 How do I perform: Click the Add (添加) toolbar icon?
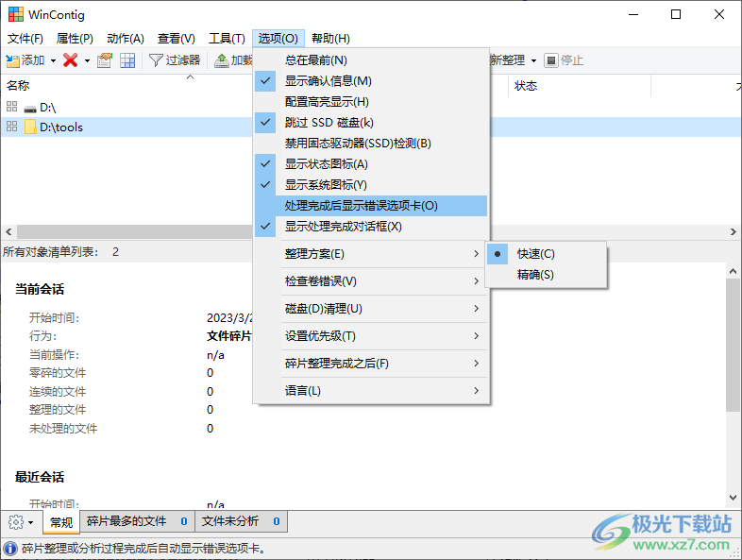[x=13, y=60]
